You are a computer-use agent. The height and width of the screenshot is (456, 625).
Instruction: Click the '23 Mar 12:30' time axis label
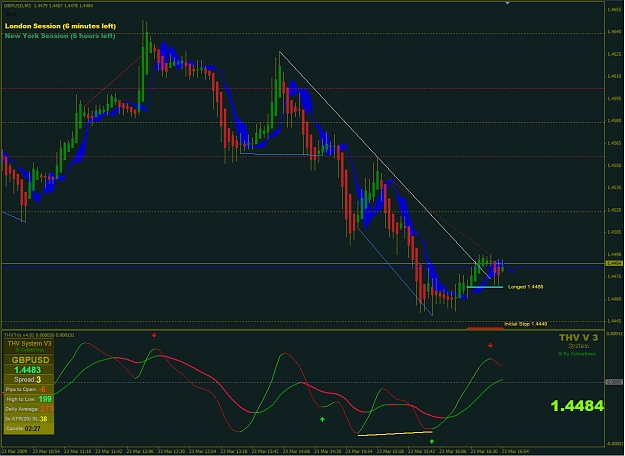[x=171, y=451]
